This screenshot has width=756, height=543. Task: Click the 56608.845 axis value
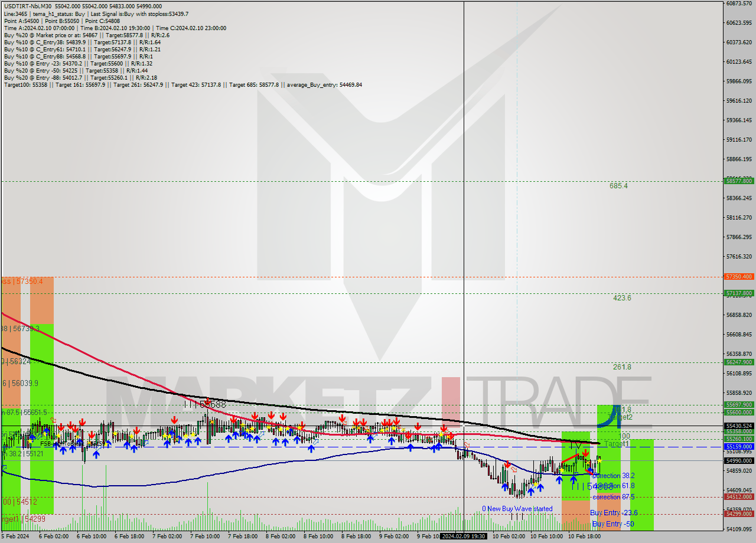(738, 335)
